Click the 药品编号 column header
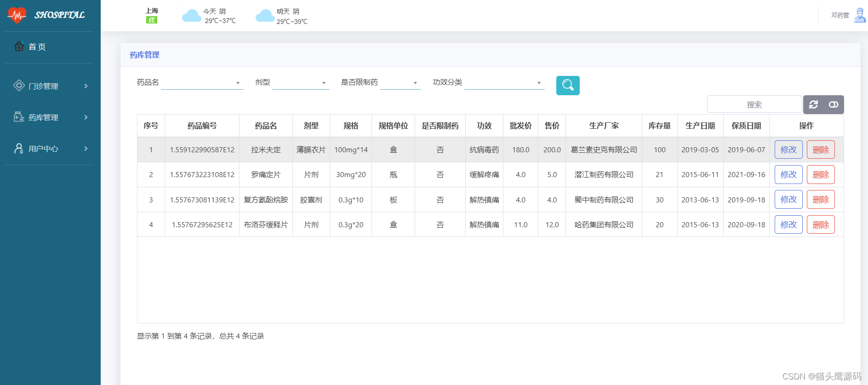Image resolution: width=868 pixels, height=385 pixels. (x=202, y=126)
